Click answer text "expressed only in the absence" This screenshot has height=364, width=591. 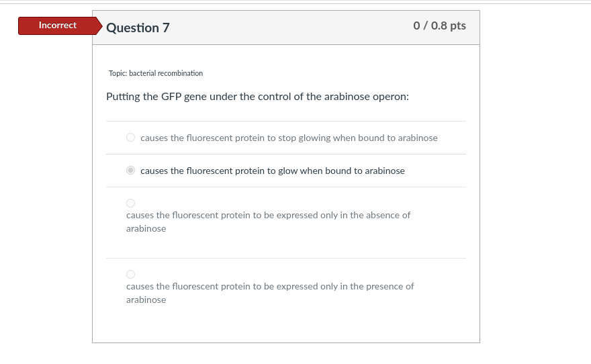click(268, 215)
